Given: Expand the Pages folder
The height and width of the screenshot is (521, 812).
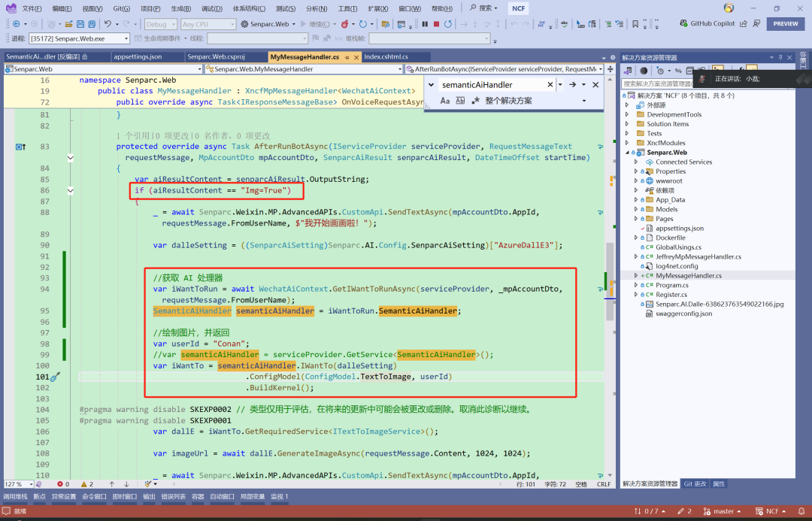Looking at the screenshot, I should [x=636, y=219].
